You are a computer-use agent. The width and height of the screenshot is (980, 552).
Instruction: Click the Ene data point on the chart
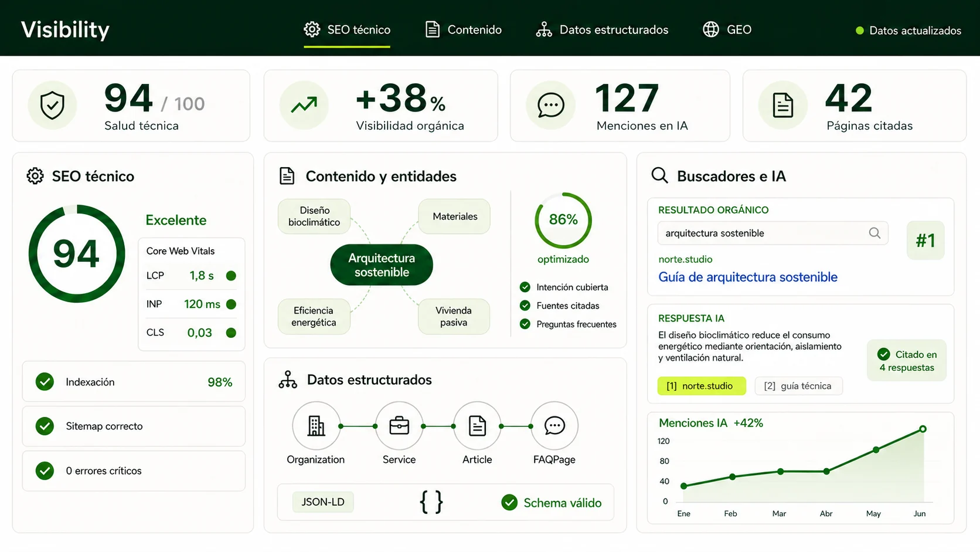(683, 486)
